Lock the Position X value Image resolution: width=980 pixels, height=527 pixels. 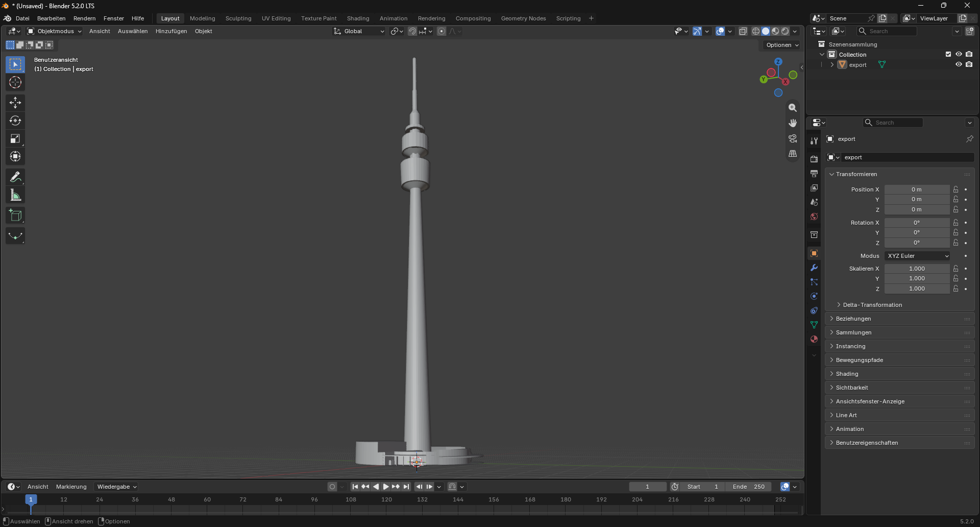coord(956,189)
